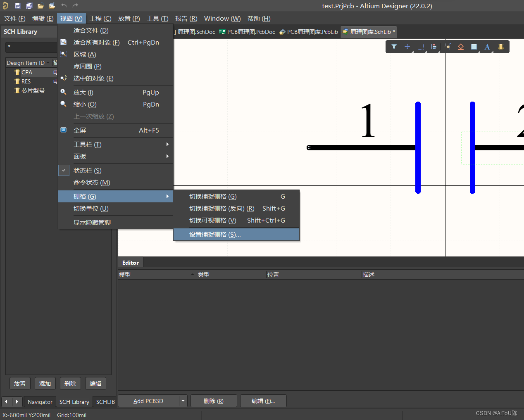Choose 设置捕捉栅格 (S)... item
Viewport: 524px width, 420px height.
coord(236,235)
